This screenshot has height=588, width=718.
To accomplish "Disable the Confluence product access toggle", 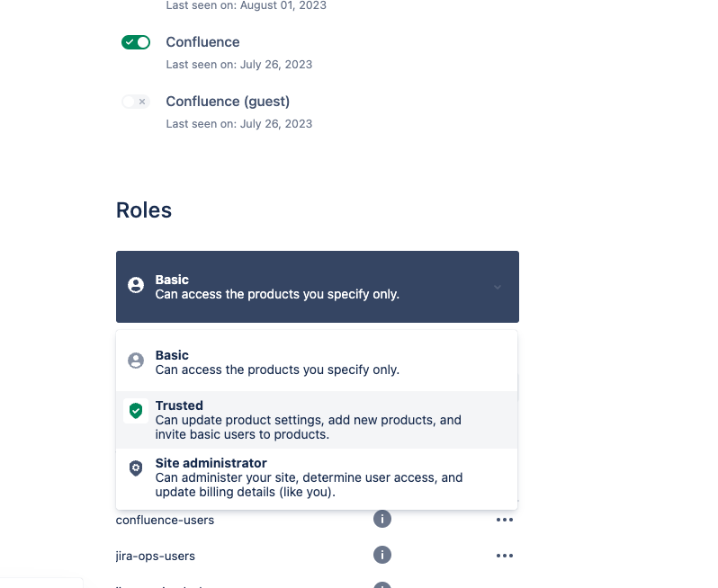I will [x=136, y=42].
